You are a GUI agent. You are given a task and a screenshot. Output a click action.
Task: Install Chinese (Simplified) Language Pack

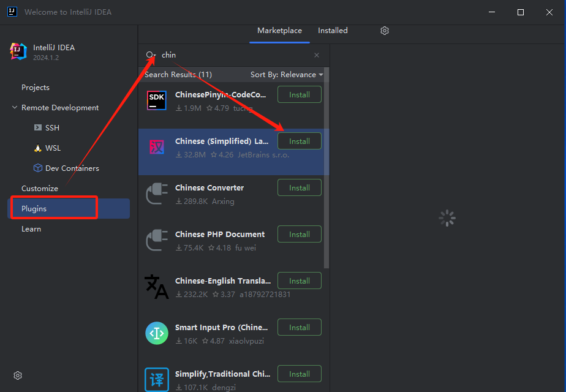300,141
